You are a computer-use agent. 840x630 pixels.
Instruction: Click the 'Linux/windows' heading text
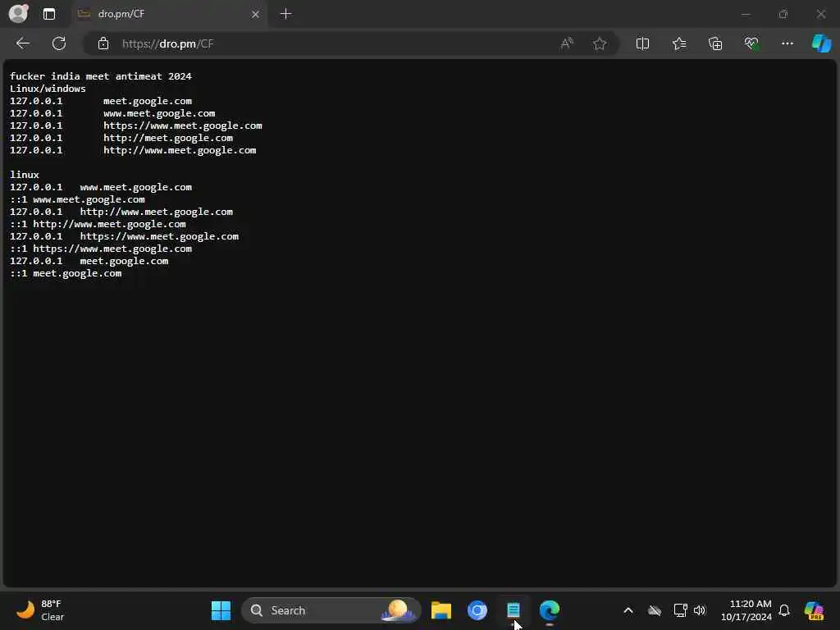(48, 89)
